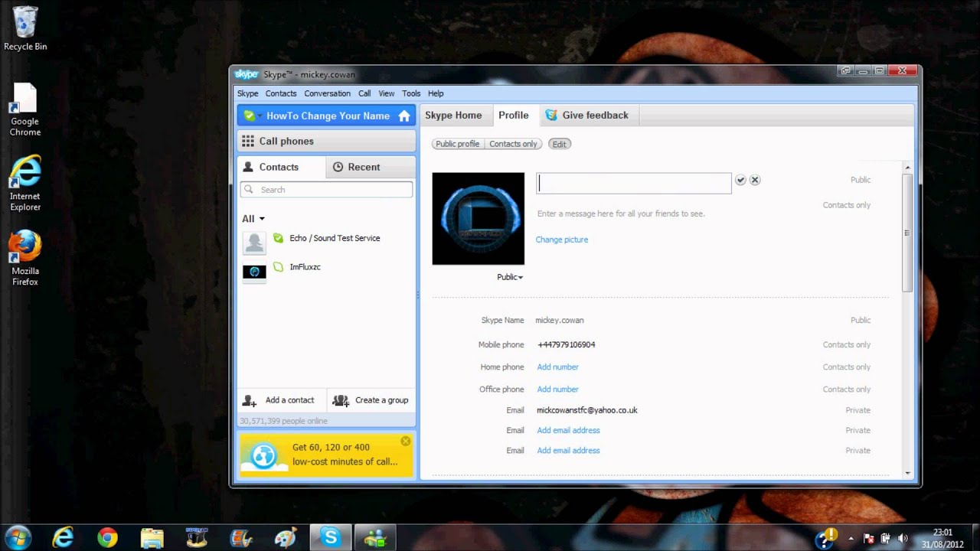980x551 pixels.
Task: Open the Contacts menu
Action: click(281, 93)
